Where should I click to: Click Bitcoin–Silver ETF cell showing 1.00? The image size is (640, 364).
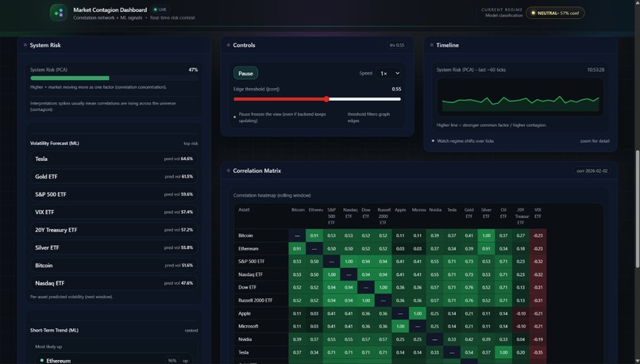pos(486,236)
